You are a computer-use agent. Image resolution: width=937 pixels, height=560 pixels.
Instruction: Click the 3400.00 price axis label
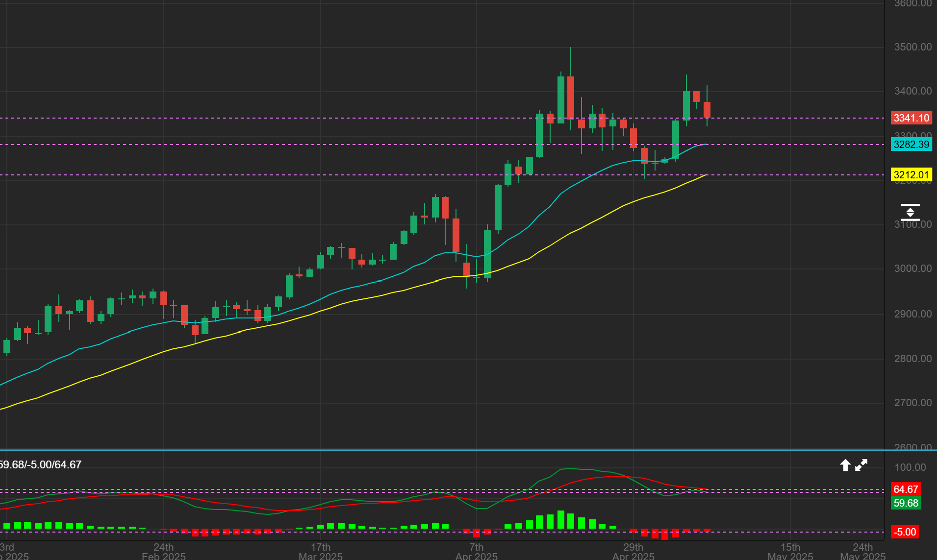[x=913, y=91]
